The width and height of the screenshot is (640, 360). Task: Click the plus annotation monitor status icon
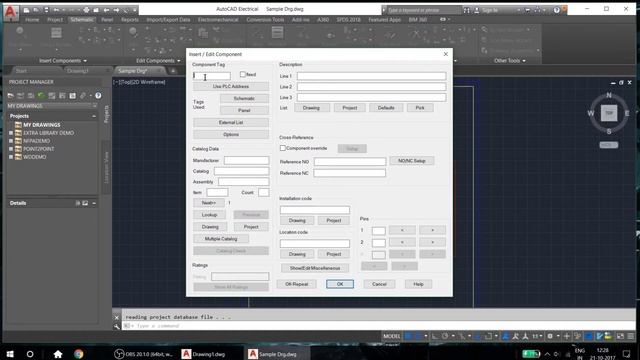567,336
